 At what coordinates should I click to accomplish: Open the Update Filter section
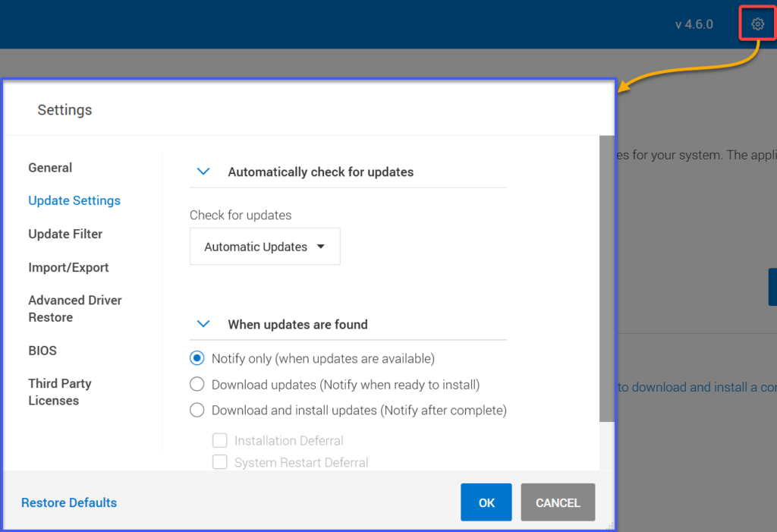(65, 234)
